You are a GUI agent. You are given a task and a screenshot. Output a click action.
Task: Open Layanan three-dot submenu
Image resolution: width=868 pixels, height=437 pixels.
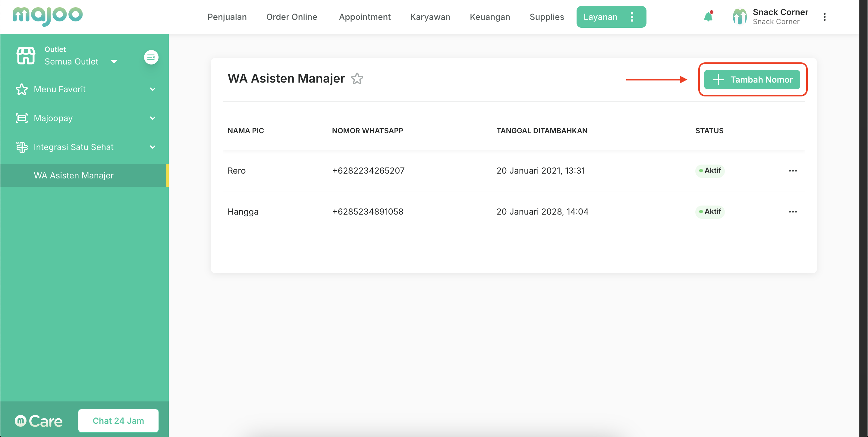[x=632, y=17]
